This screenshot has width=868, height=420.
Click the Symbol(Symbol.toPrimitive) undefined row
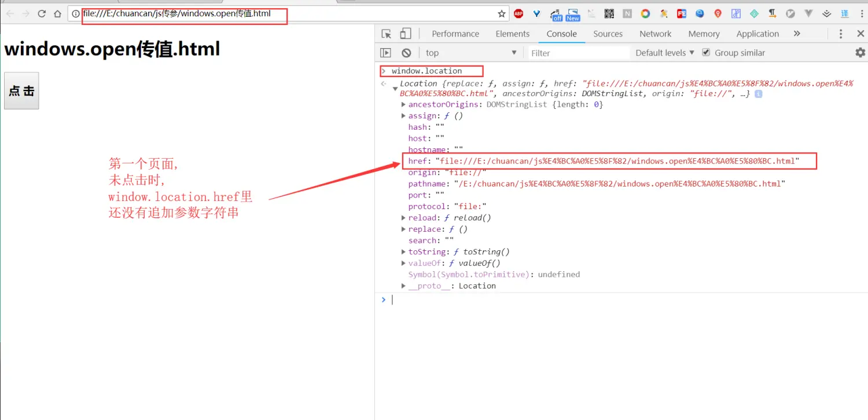494,274
